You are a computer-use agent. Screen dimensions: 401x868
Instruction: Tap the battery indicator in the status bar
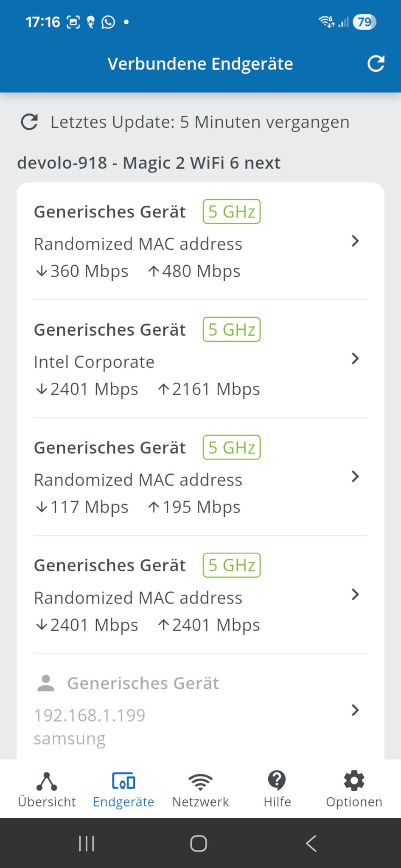(364, 22)
